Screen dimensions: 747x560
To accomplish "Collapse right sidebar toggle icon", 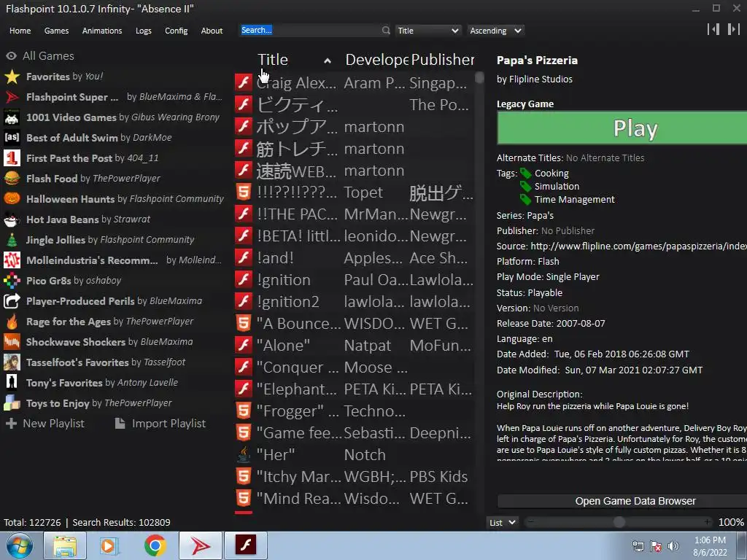I will pyautogui.click(x=733, y=29).
